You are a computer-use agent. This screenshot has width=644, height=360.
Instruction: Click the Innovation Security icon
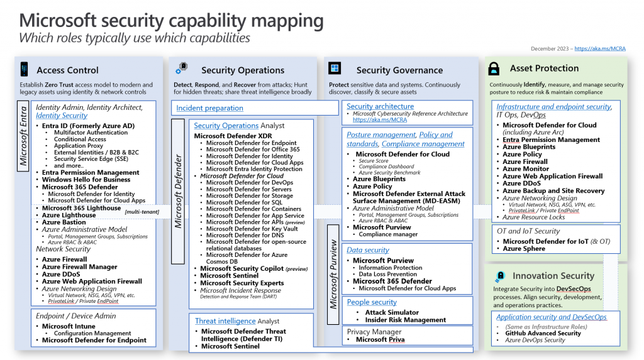(x=500, y=276)
